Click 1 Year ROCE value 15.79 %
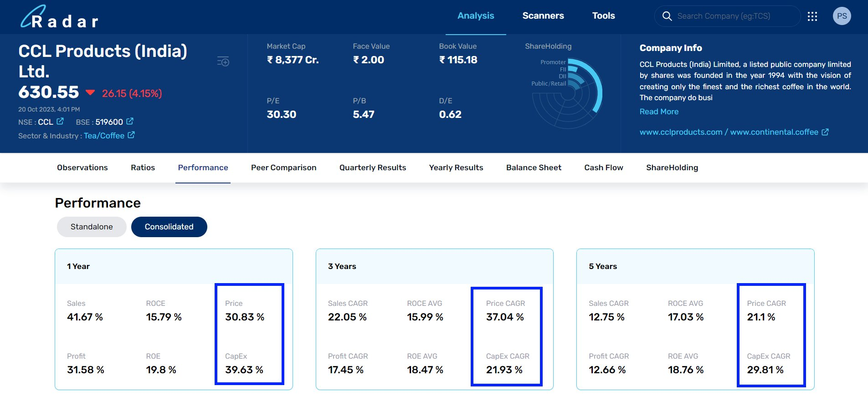Image resolution: width=868 pixels, height=396 pixels. click(x=164, y=317)
